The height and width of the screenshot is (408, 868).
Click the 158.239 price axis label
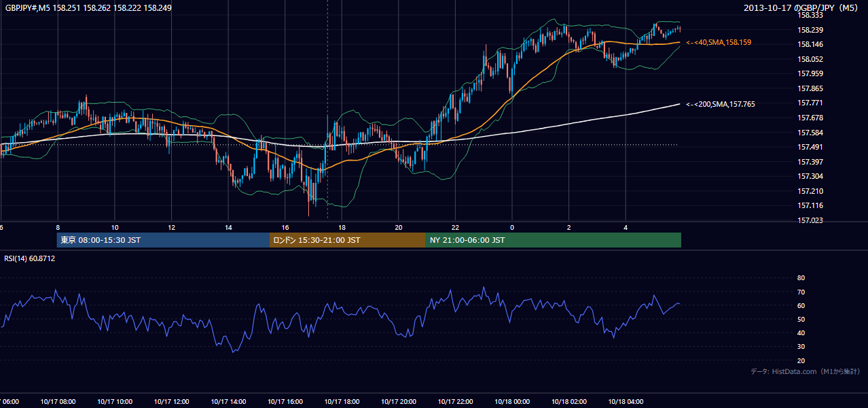[810, 30]
